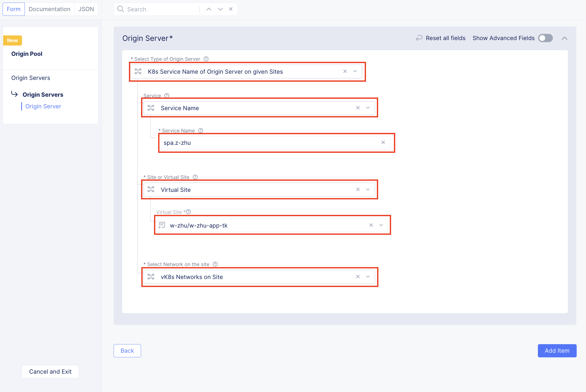Open the Select Type of Origin Server dropdown
Image resolution: width=586 pixels, height=392 pixels.
click(355, 71)
